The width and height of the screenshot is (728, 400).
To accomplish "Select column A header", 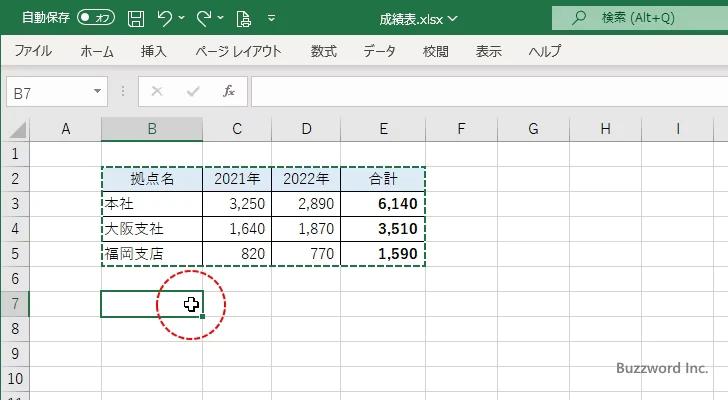I will (65, 129).
